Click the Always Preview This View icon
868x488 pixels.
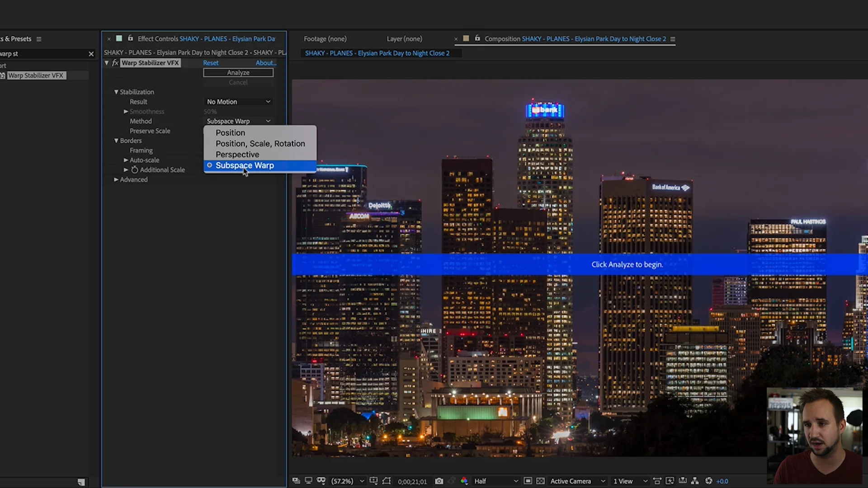[296, 481]
